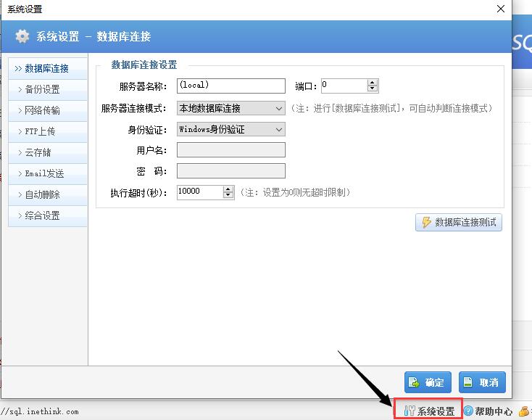Screen dimensions: 532x420
Task: Cancel with the 取消 button
Action: 482,382
